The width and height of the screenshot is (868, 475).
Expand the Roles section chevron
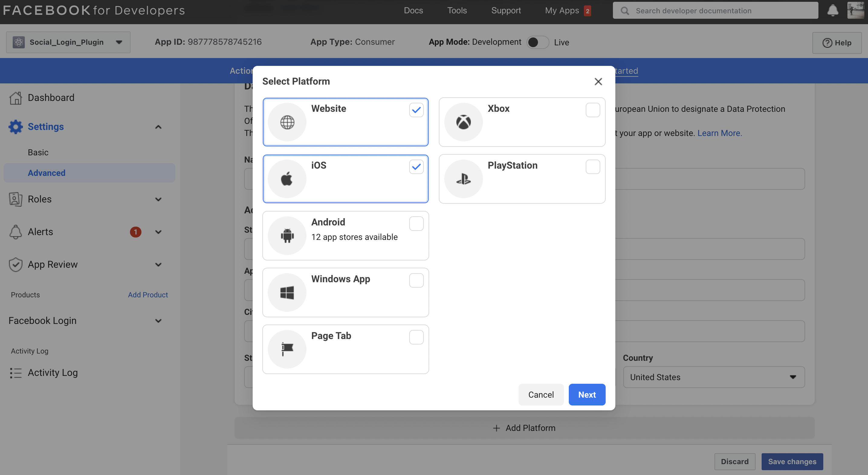pyautogui.click(x=158, y=199)
